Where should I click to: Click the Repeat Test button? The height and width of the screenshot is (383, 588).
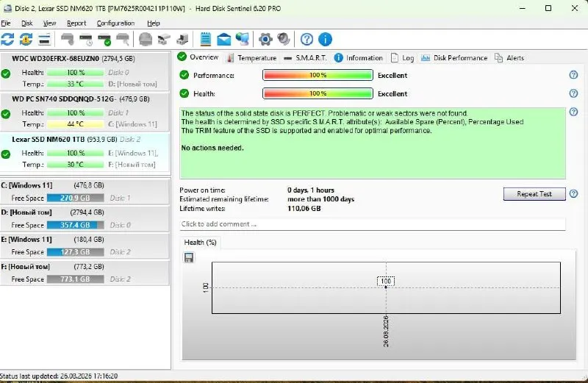coord(534,194)
